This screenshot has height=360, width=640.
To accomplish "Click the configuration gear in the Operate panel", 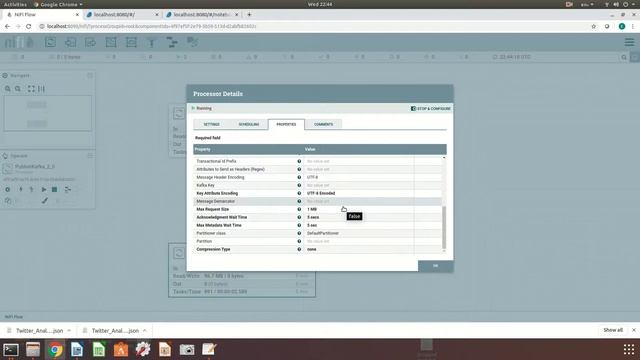I will click(7, 189).
